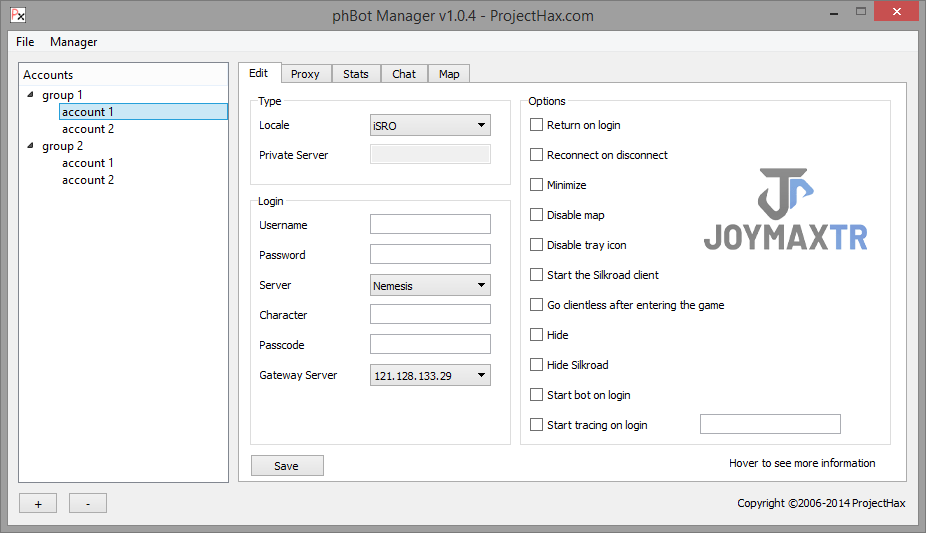Enable Reconnect on disconnect checkbox
The height and width of the screenshot is (533, 926).
click(x=536, y=155)
